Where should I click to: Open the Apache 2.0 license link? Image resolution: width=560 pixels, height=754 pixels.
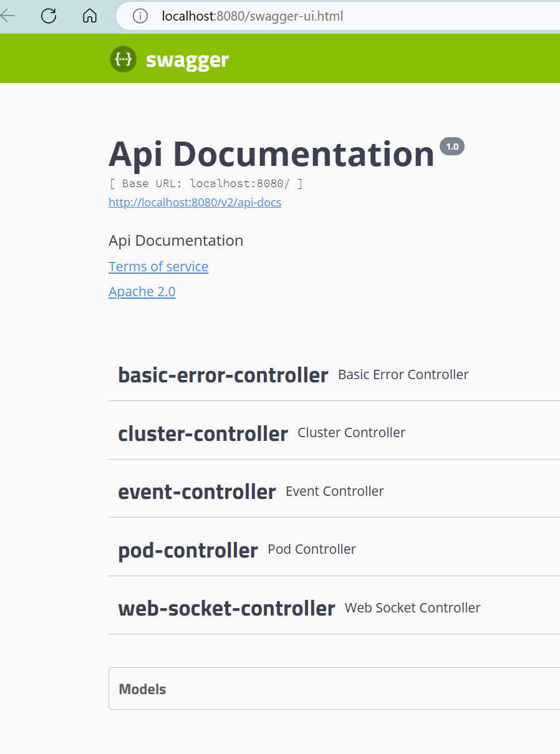(142, 291)
